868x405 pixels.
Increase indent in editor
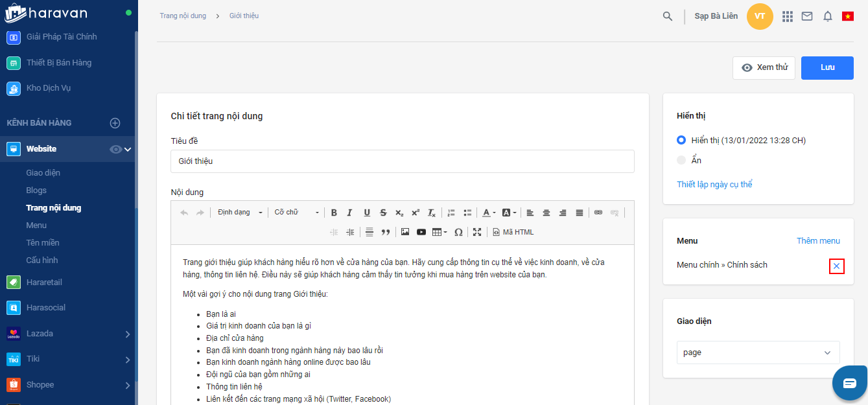tap(350, 232)
